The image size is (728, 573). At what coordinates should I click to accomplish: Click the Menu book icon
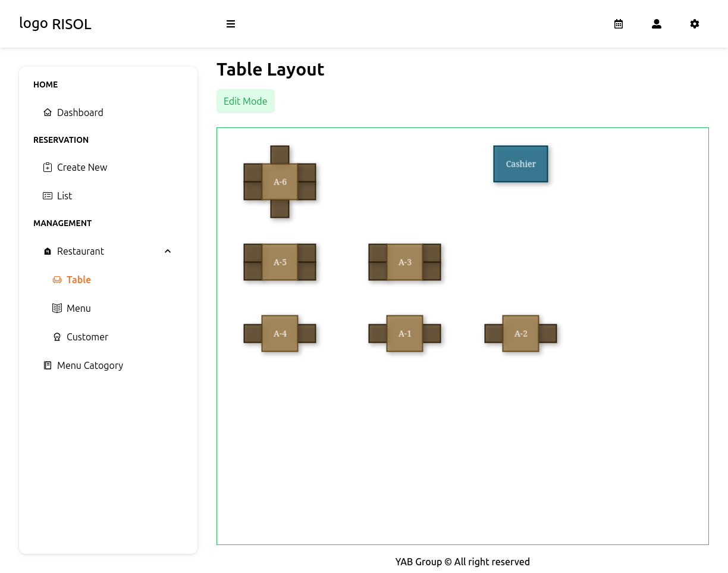57,308
